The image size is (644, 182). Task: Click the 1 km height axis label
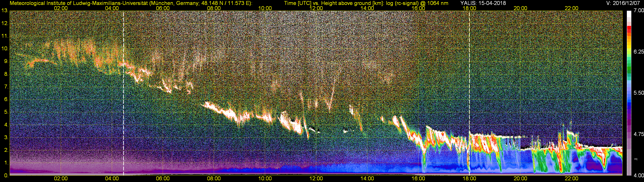(x=6, y=163)
